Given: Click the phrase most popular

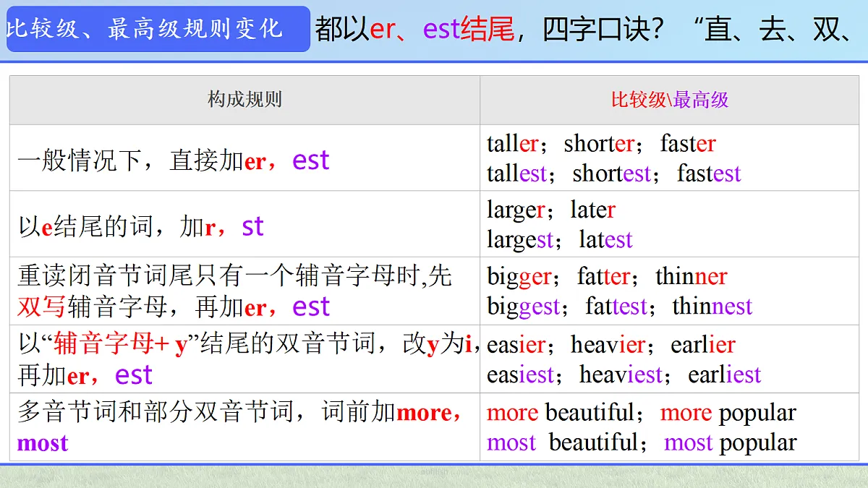Looking at the screenshot, I should point(731,442).
